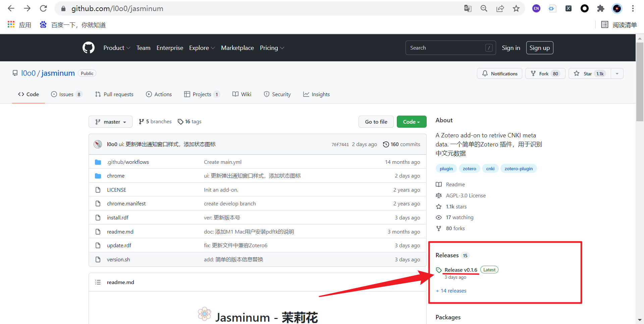The height and width of the screenshot is (324, 644).
Task: Switch to the Projects tab
Action: coord(202,94)
